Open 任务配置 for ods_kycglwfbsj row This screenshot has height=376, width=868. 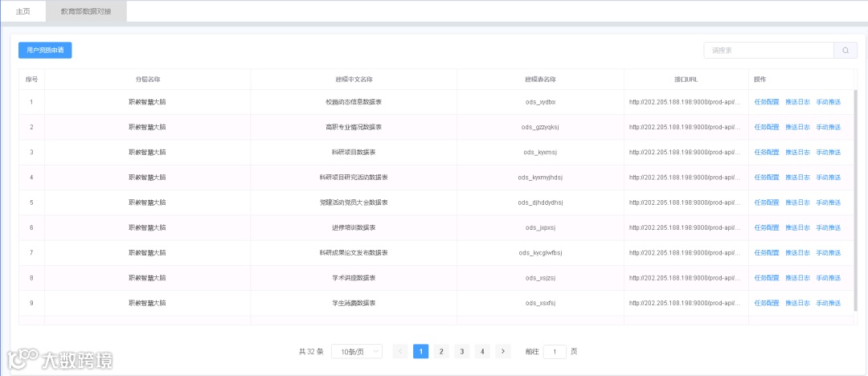767,253
